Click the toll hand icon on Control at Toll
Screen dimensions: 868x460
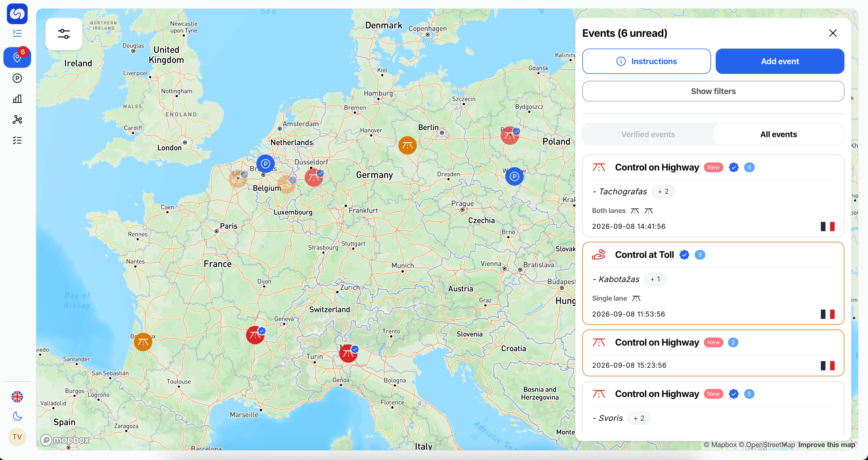(599, 255)
